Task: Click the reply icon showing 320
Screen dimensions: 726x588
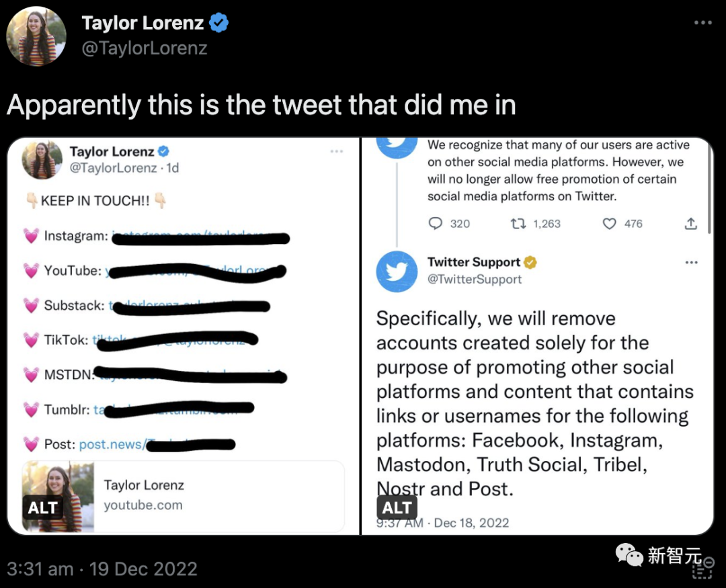Action: point(436,224)
